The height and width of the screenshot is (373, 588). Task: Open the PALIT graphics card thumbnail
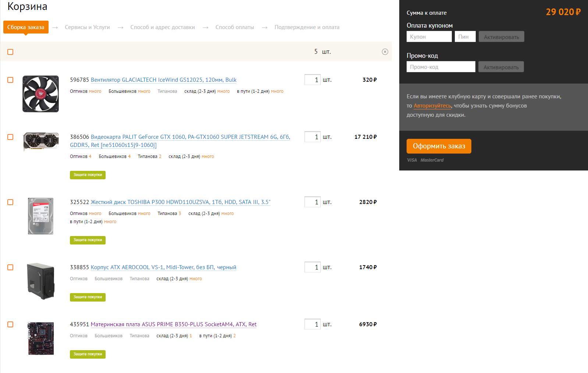click(x=41, y=141)
